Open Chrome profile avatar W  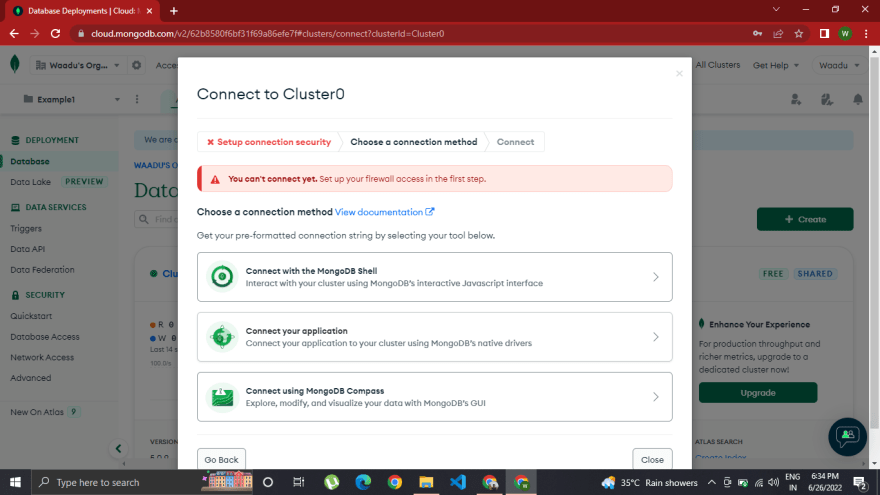[845, 34]
